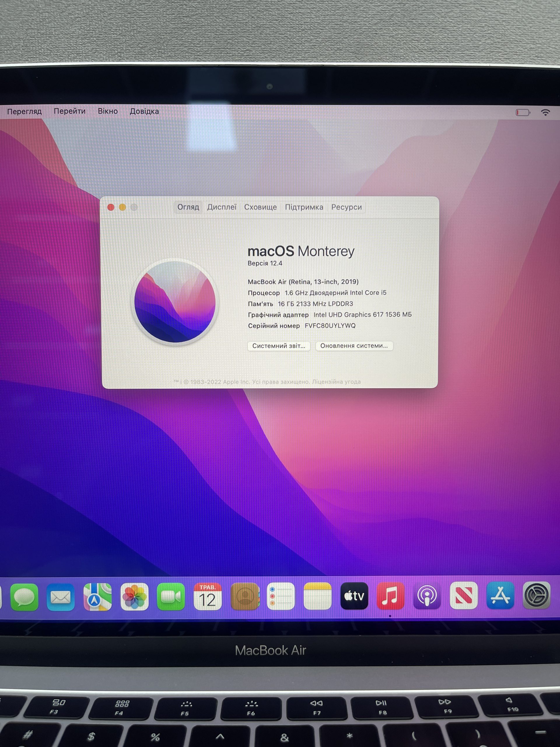This screenshot has height=747, width=560.
Task: Open the News app icon
Action: 464,595
